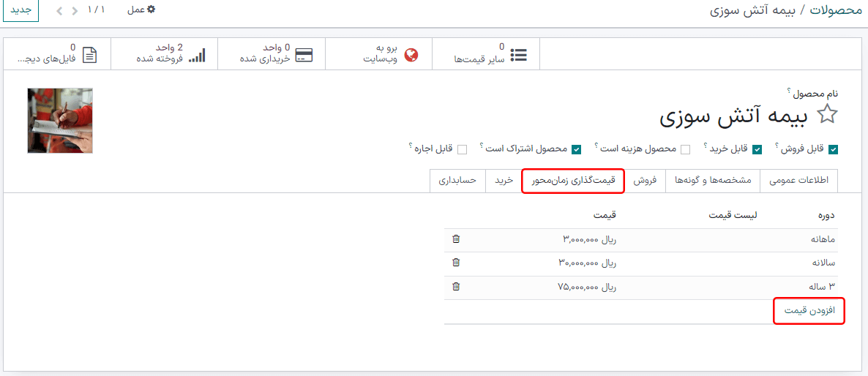
Task: Open the عمل action dropdown menu
Action: pos(141,10)
